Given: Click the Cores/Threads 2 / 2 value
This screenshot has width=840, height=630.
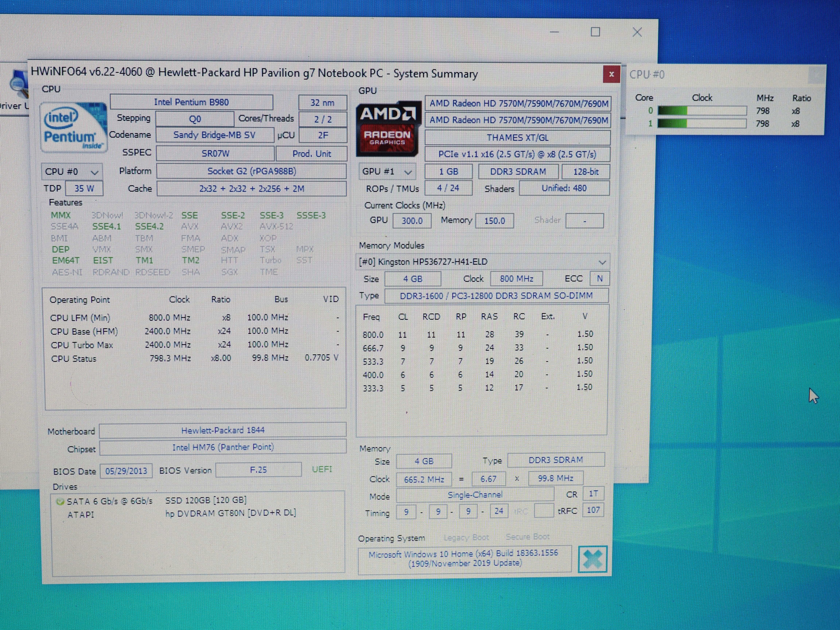Looking at the screenshot, I should (x=323, y=119).
